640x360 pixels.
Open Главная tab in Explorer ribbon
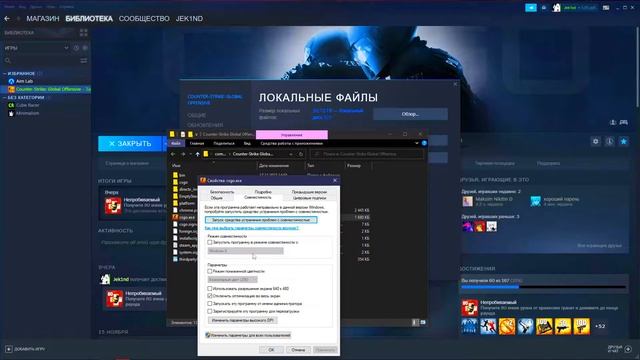pos(197,143)
